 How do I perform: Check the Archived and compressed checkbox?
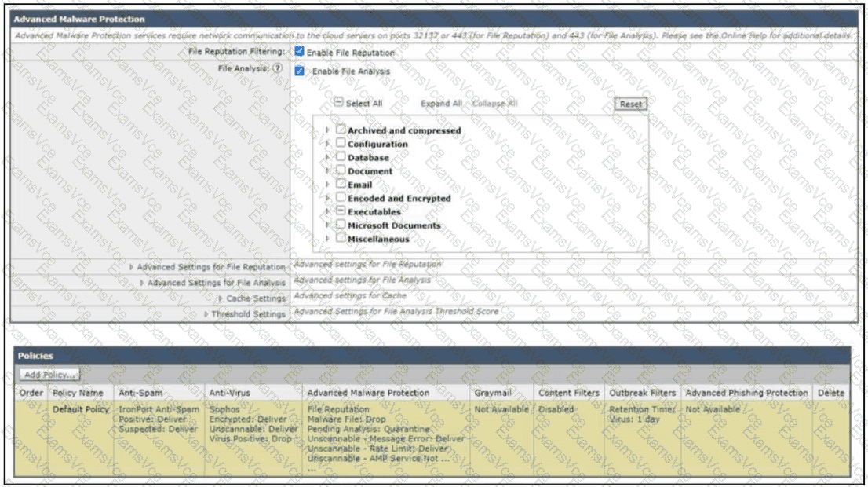[x=341, y=130]
